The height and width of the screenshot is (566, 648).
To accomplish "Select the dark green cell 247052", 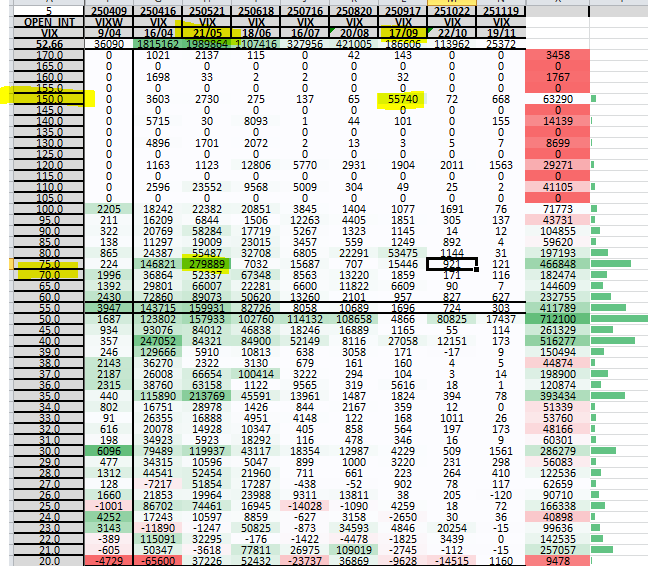I will tap(158, 341).
